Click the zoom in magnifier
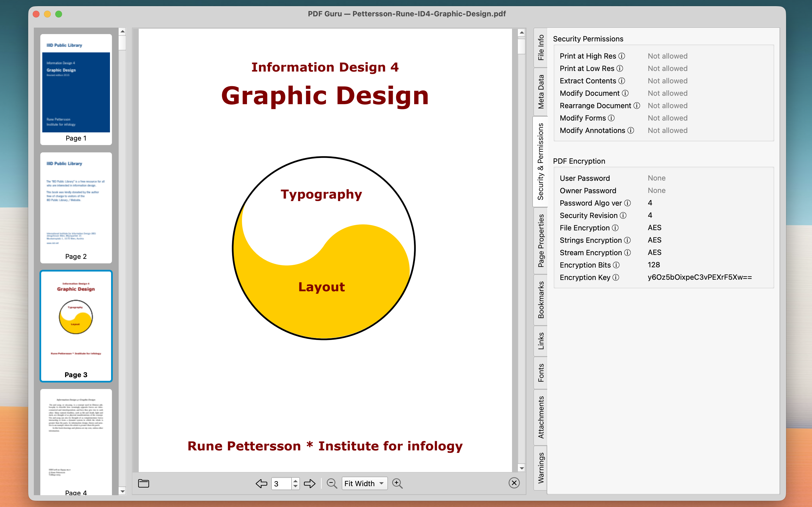 (x=397, y=483)
